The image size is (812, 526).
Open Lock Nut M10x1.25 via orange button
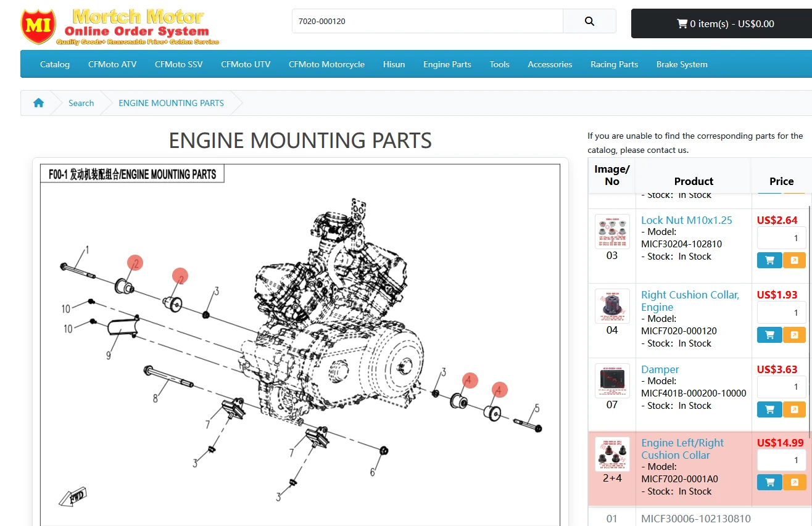[x=795, y=260]
